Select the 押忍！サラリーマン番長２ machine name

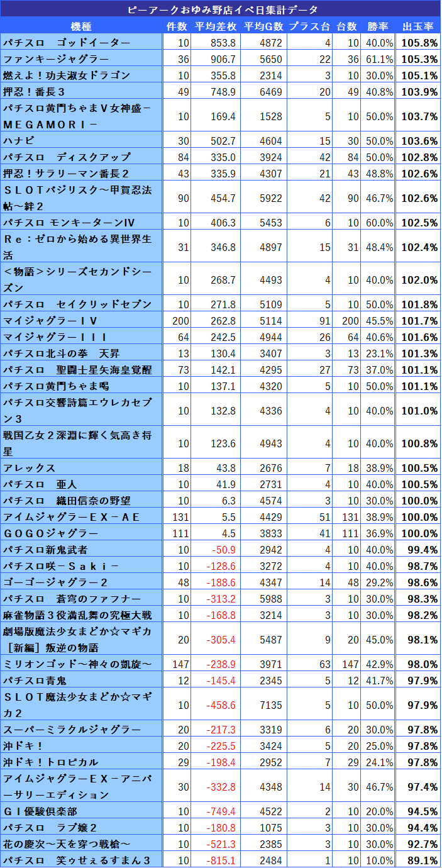[x=67, y=174]
